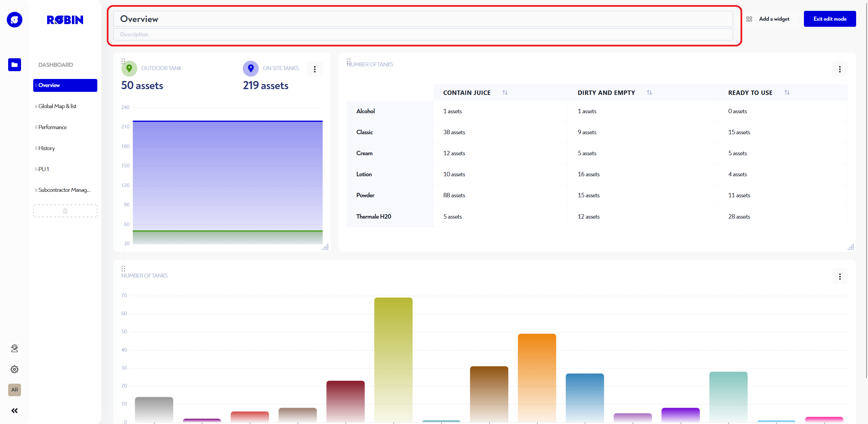This screenshot has height=424, width=868.
Task: Sort by Contain Juice column arrows
Action: click(x=505, y=93)
